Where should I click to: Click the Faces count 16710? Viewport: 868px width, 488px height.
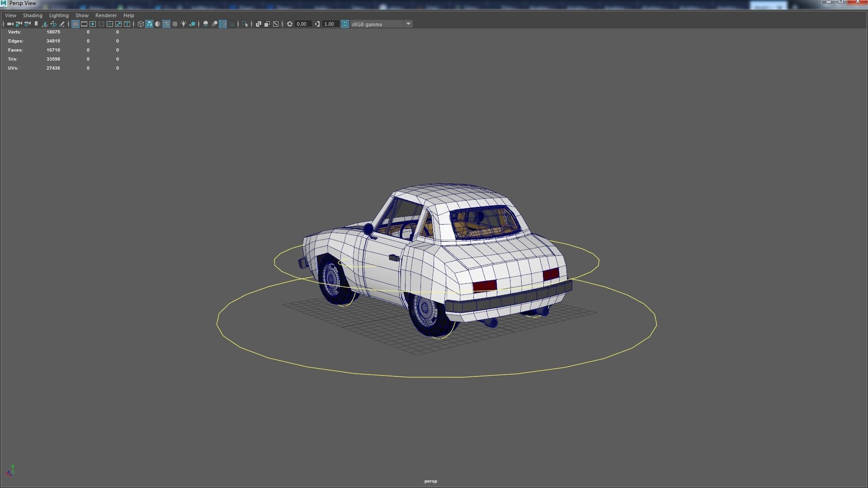pyautogui.click(x=53, y=50)
